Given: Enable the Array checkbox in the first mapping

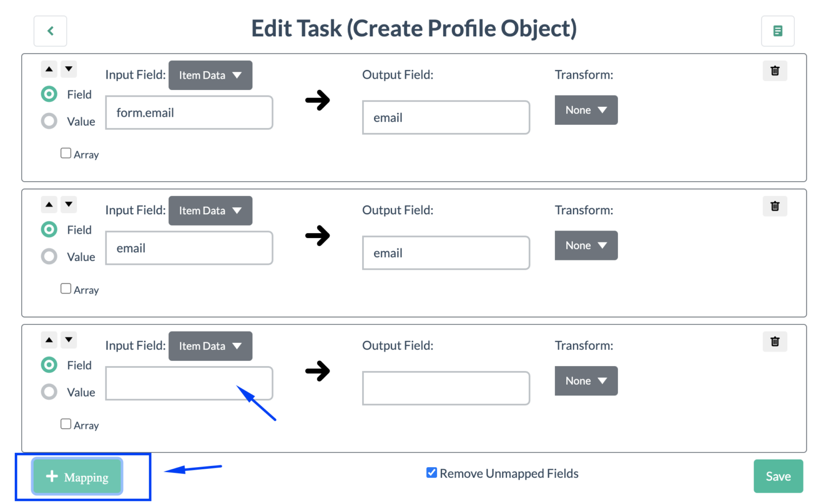Looking at the screenshot, I should click(x=66, y=153).
